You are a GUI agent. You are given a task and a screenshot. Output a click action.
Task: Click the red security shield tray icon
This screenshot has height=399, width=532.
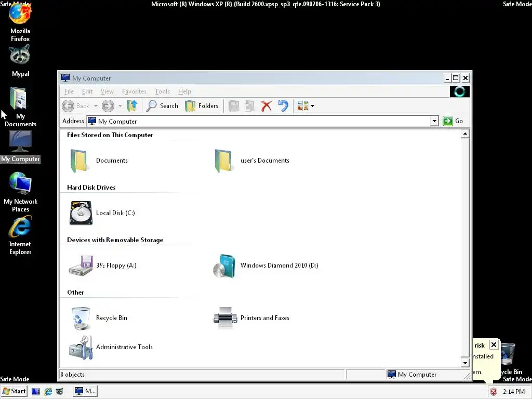click(494, 392)
